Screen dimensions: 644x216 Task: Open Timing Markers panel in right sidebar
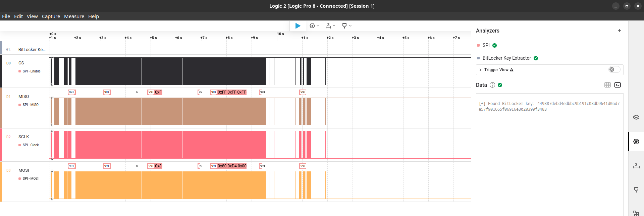click(x=636, y=190)
